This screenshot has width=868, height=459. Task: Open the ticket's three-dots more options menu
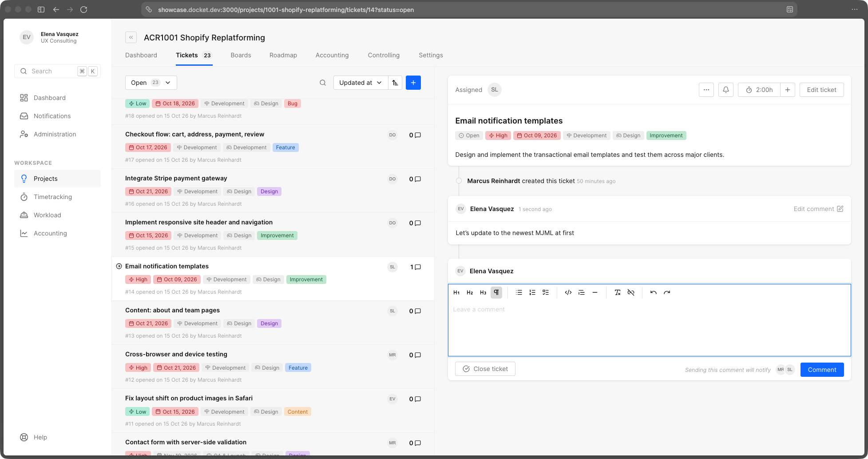(x=706, y=90)
